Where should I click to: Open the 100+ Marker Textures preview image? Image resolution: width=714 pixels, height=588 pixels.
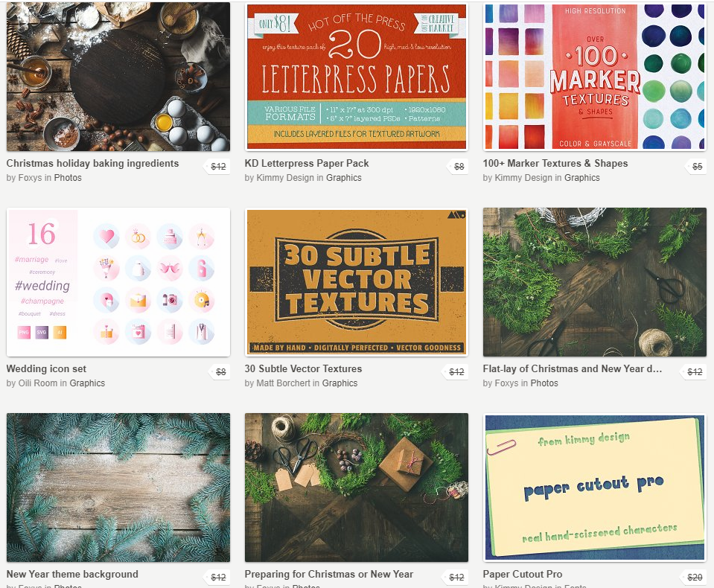tap(594, 77)
